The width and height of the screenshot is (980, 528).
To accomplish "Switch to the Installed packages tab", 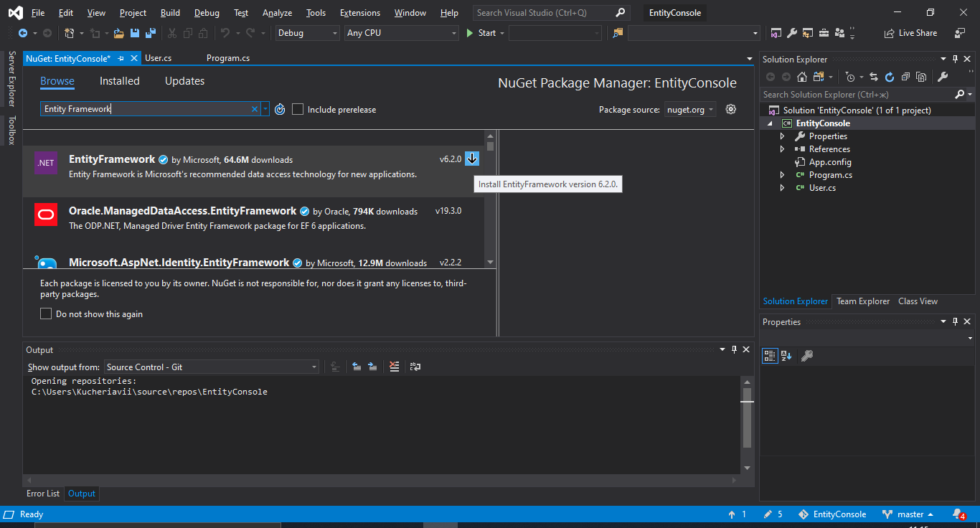I will [119, 81].
